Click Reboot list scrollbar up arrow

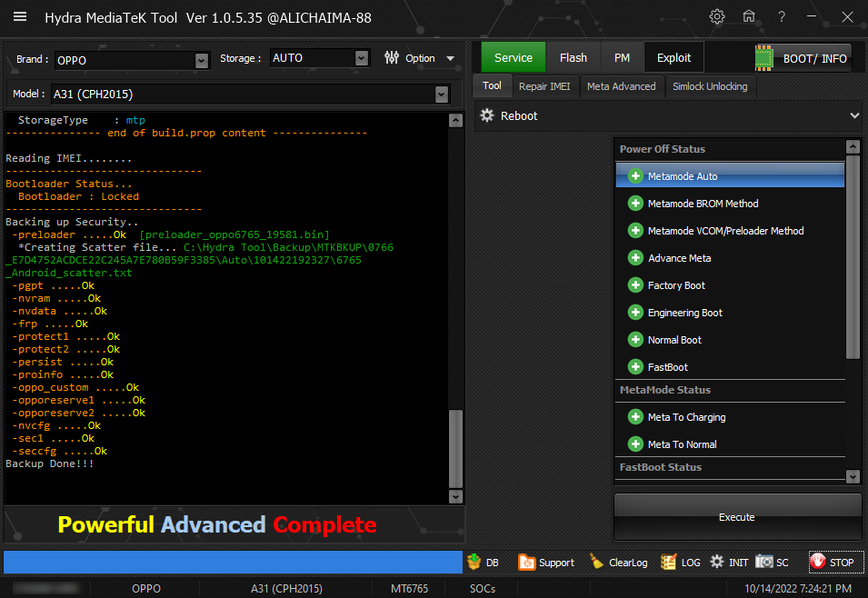pos(853,146)
